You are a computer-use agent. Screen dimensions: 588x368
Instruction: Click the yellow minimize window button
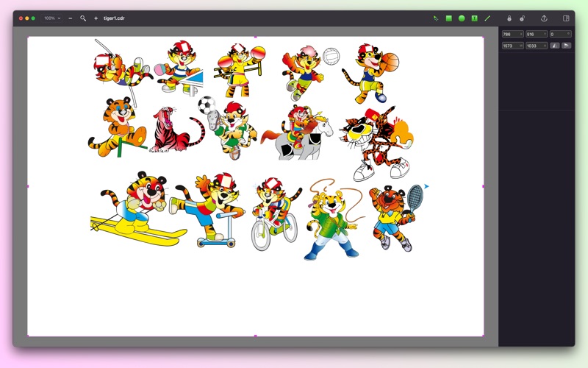27,18
